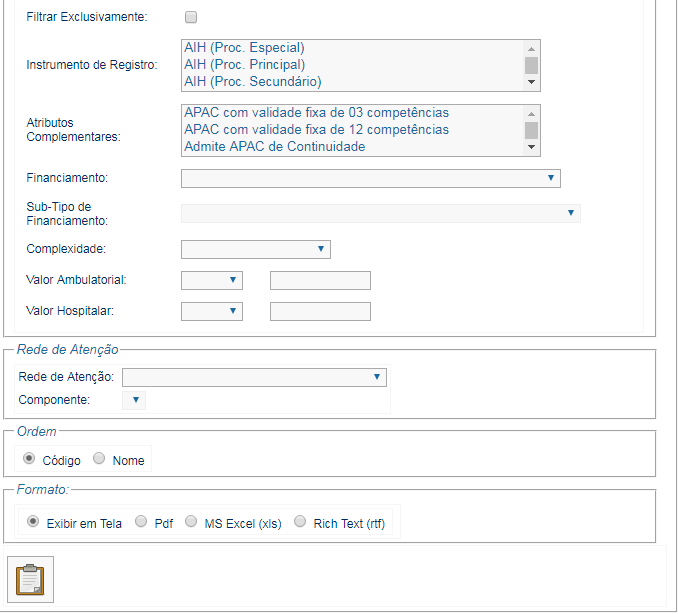Click the Valor Hospitalar value text field
The image size is (678, 614).
pyautogui.click(x=320, y=311)
